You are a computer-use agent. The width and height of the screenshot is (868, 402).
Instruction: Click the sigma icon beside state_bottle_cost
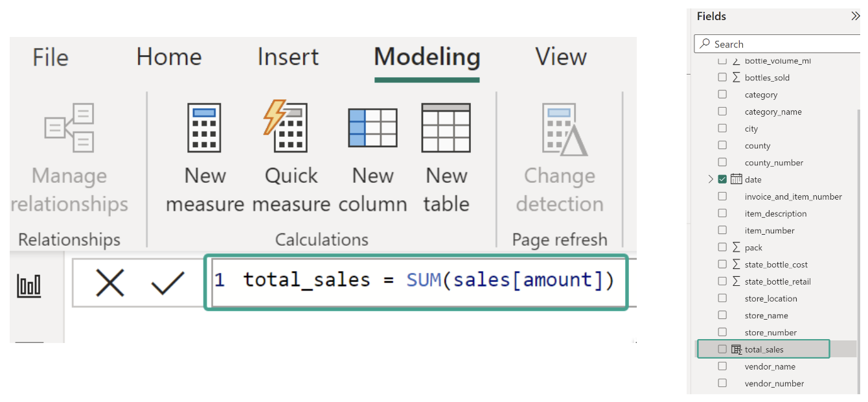(737, 264)
